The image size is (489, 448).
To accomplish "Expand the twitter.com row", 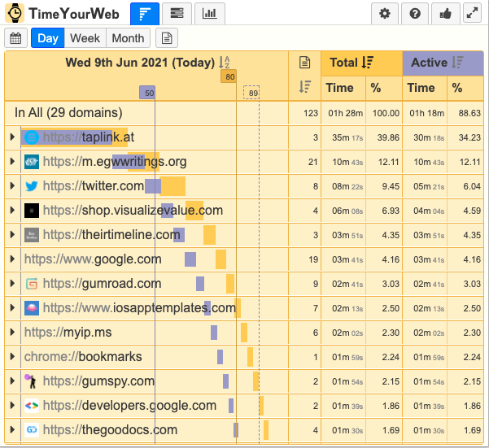I will coord(12,185).
